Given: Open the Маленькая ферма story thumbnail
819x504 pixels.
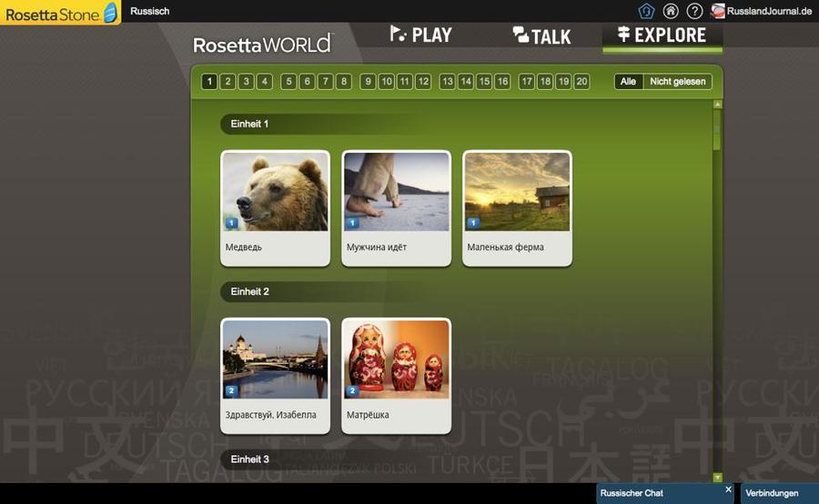Looking at the screenshot, I should [517, 192].
